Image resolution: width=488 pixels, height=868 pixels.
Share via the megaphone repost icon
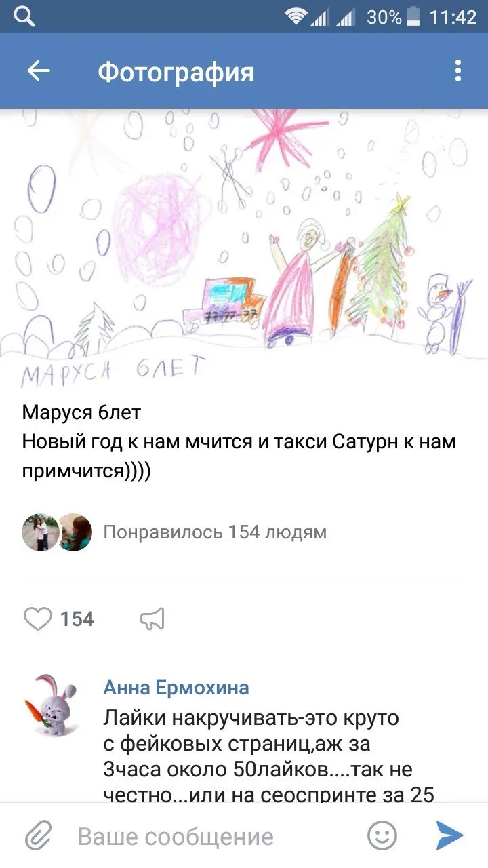(152, 618)
